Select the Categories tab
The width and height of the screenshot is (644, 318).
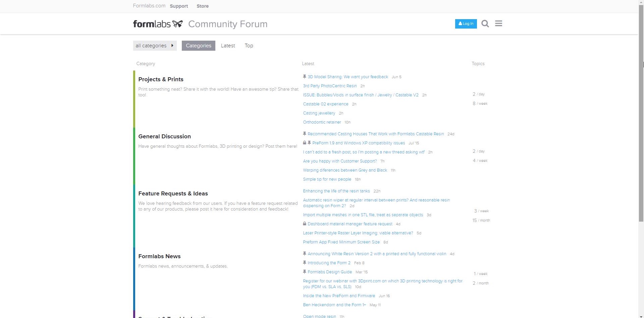199,46
